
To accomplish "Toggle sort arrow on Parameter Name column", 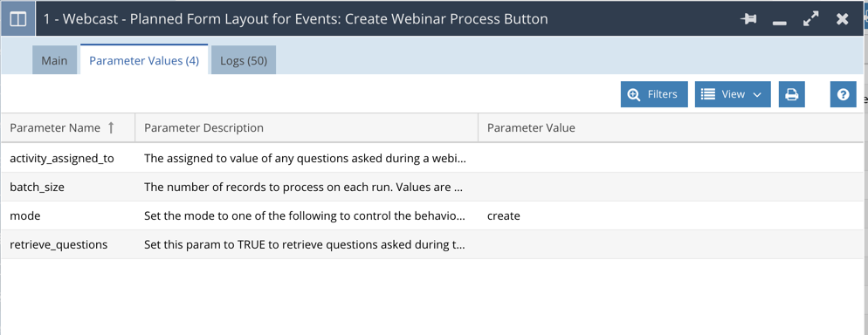I will click(x=111, y=127).
